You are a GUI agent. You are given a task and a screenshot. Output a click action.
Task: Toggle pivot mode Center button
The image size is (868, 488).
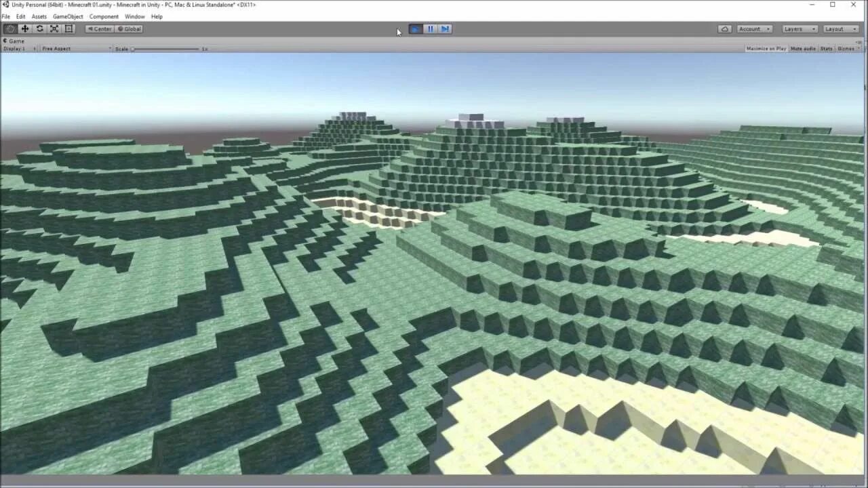100,28
